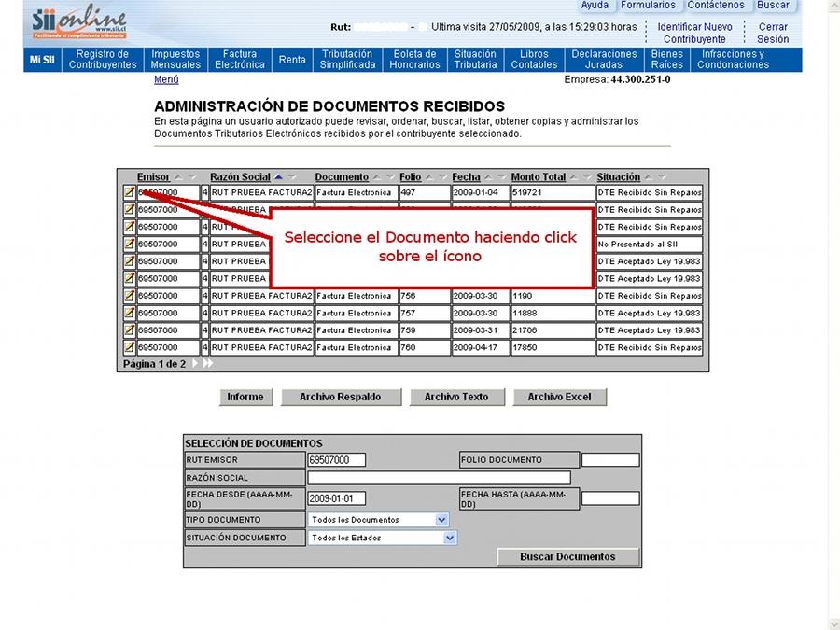Sort Documento column descending arrow
Image resolution: width=840 pixels, height=630 pixels.
click(390, 176)
